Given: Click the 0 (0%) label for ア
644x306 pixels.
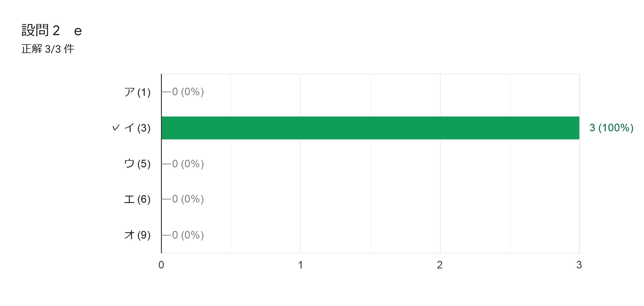Looking at the screenshot, I should pos(188,92).
